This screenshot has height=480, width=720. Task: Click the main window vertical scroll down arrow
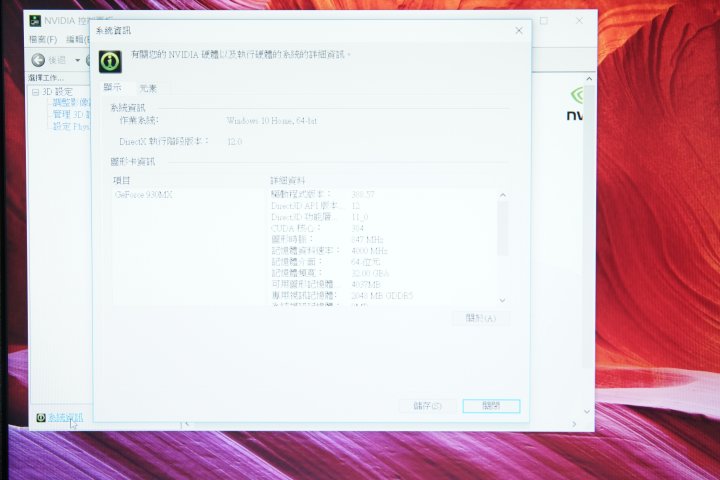587,412
